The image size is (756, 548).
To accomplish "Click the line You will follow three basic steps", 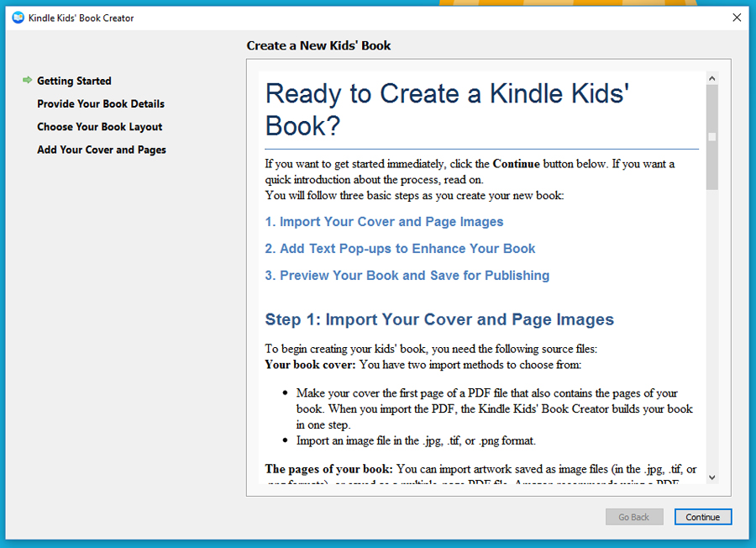I will (x=414, y=196).
